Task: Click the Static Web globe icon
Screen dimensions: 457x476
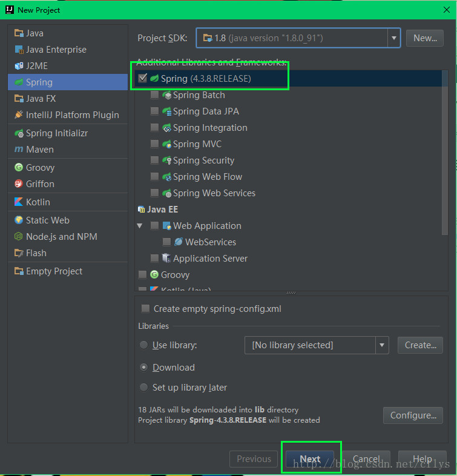Action: [x=19, y=220]
